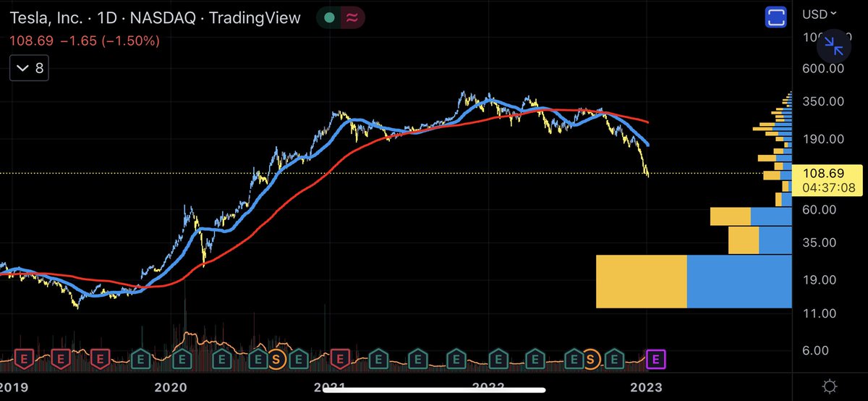Open the red earnings marker beside 2021 label
This screenshot has width=868, height=401.
point(340,358)
